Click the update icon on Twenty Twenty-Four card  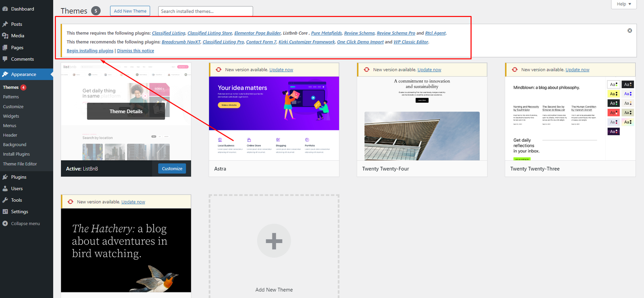pos(367,70)
